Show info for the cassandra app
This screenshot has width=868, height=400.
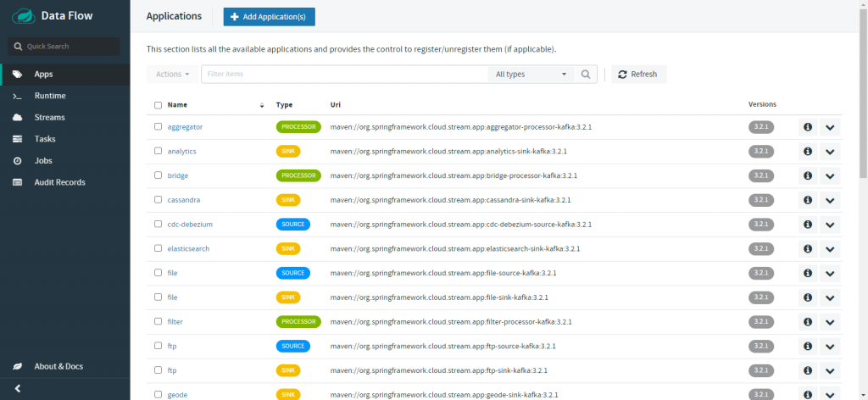808,200
